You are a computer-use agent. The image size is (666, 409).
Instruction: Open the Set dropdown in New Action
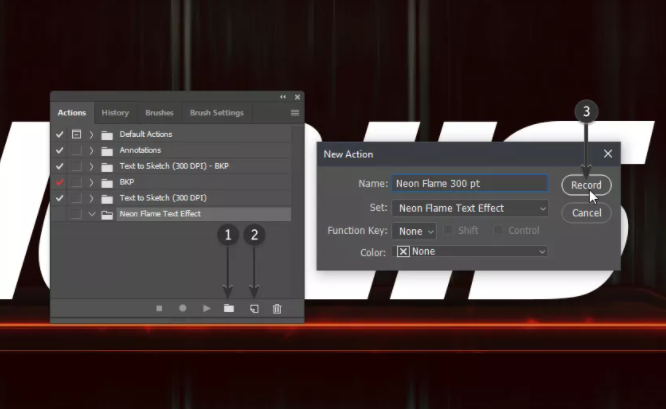pos(470,208)
